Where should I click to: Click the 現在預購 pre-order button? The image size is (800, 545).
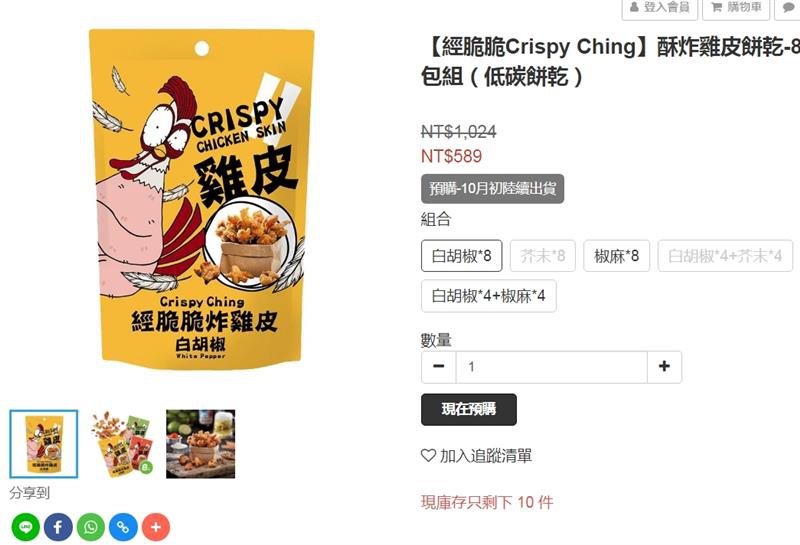pos(469,409)
